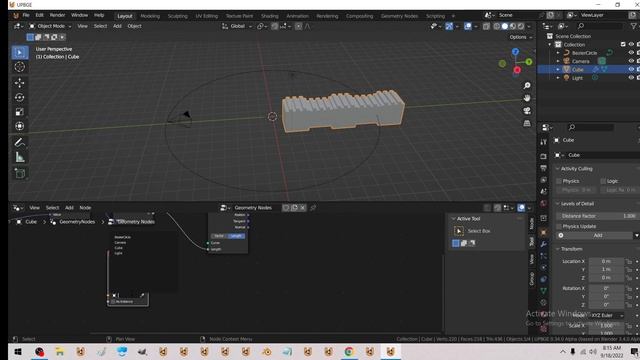Screen dimensions: 640x360
Task: Open the Tool properties tab
Action: [x=543, y=142]
